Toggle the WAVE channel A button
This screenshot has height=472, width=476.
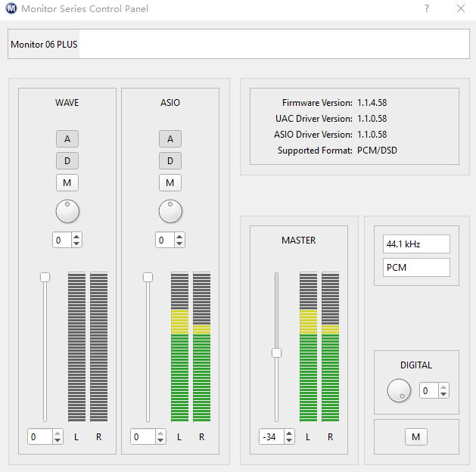click(67, 139)
